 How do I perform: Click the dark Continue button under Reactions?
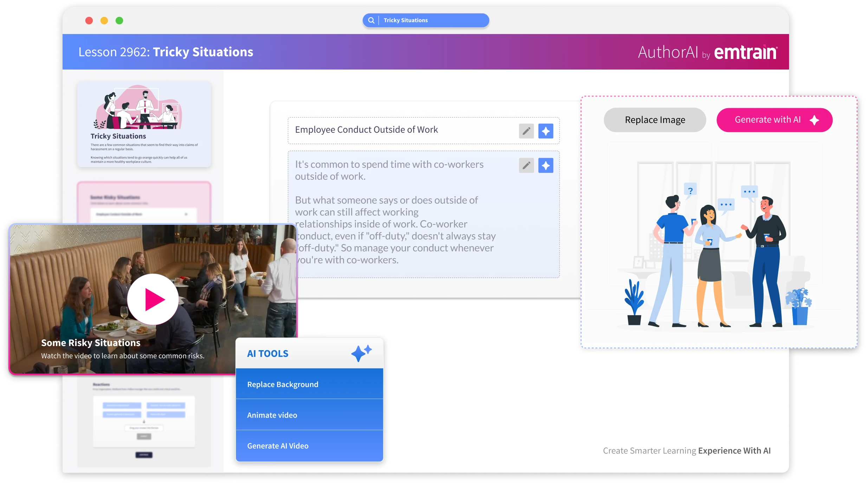pos(144,455)
